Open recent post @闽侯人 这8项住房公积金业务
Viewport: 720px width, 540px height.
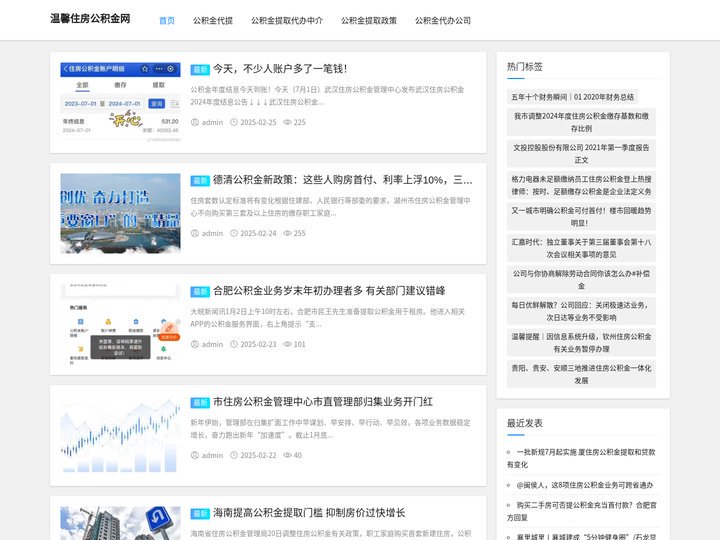tap(585, 485)
